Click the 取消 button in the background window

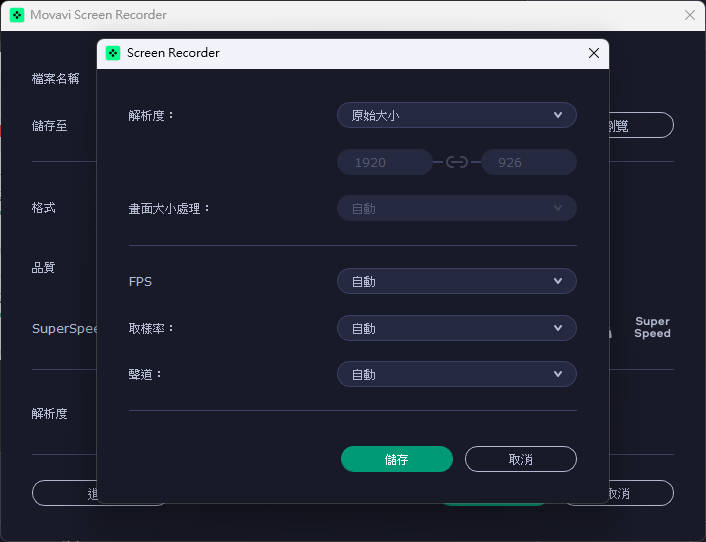pyautogui.click(x=641, y=493)
